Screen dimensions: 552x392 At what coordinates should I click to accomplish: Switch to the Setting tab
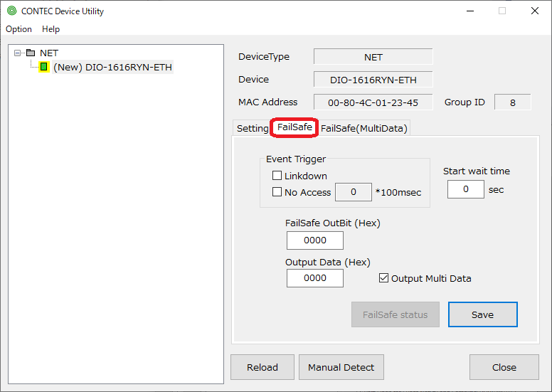click(x=252, y=128)
